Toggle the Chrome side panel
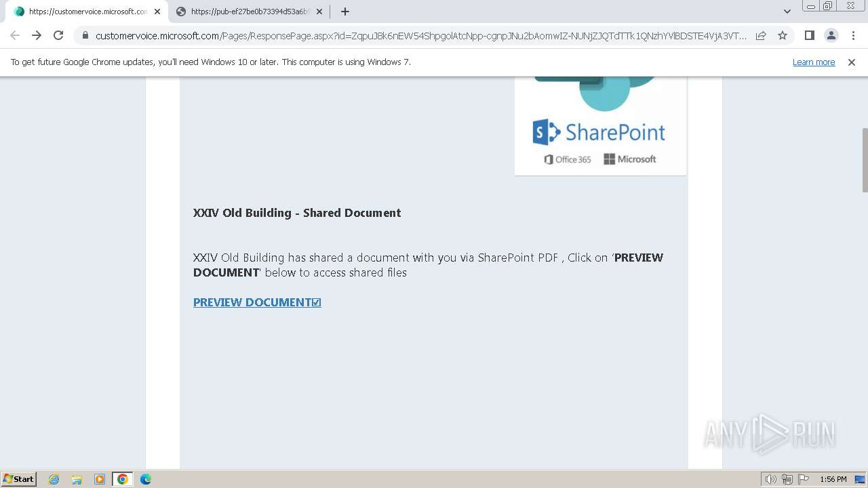 809,35
